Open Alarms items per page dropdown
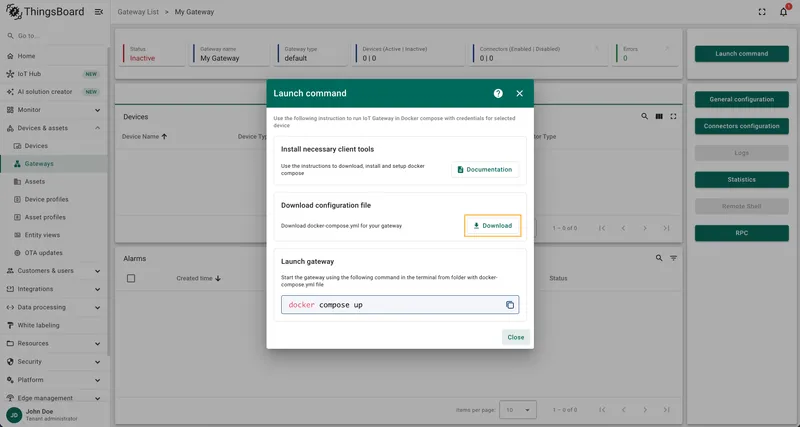 (x=518, y=410)
